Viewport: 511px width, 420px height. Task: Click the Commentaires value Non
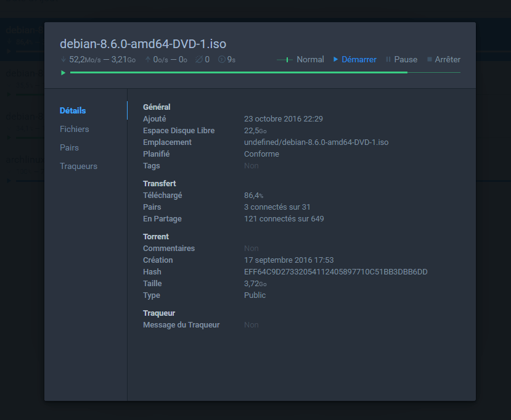251,248
